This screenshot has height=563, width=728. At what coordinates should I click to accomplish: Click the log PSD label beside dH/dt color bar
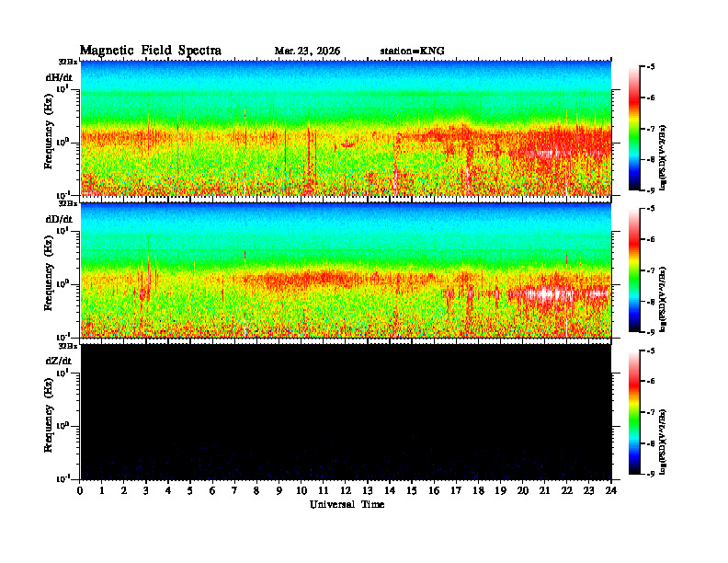(662, 157)
